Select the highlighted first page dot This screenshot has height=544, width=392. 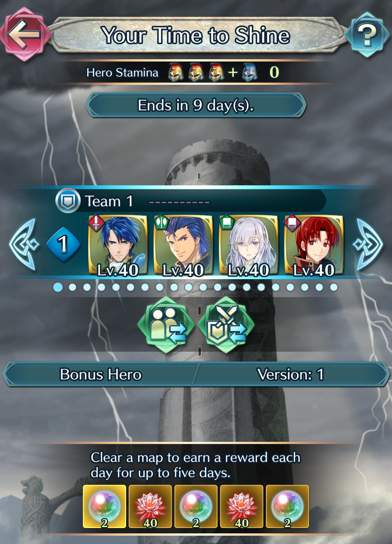coord(58,287)
